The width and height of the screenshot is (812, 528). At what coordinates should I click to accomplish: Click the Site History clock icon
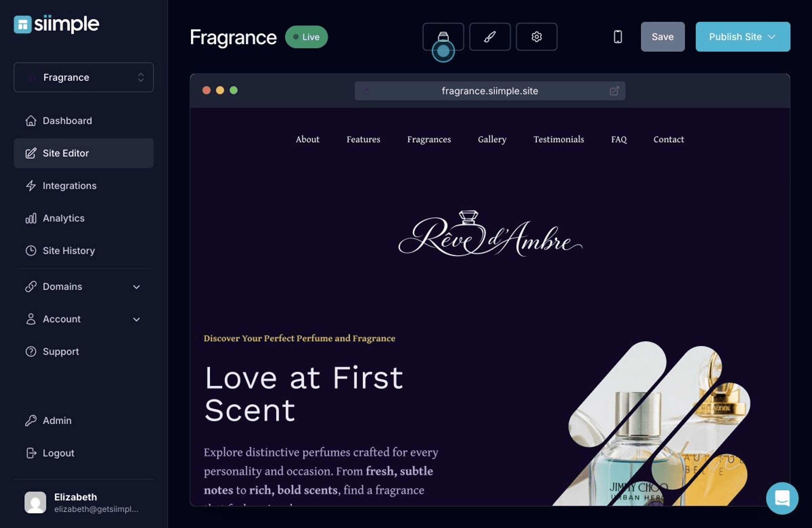tap(31, 250)
